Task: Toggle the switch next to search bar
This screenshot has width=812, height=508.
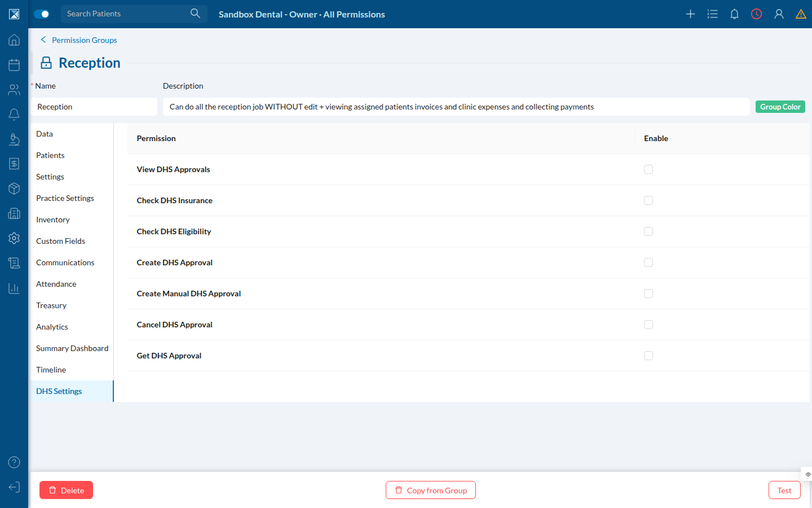Action: [x=42, y=14]
